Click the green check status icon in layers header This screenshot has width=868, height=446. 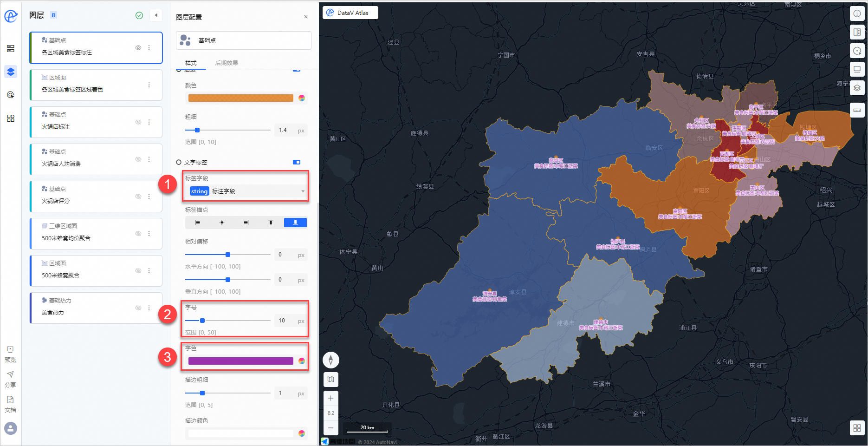139,15
